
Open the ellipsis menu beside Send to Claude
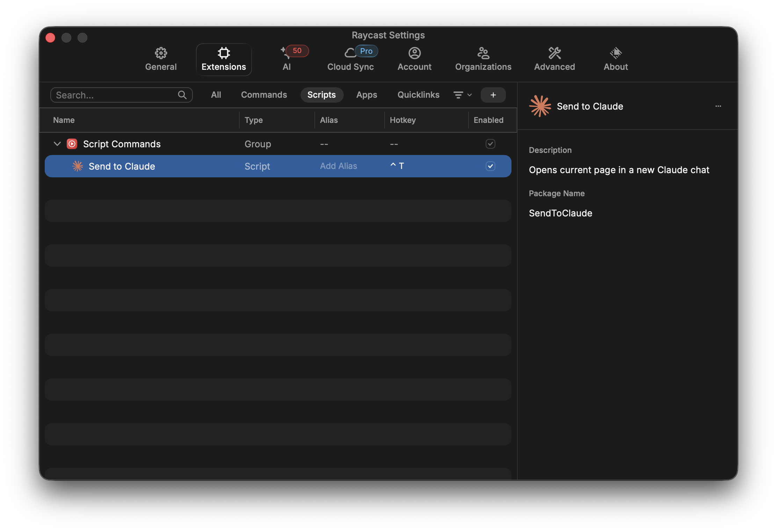click(718, 106)
